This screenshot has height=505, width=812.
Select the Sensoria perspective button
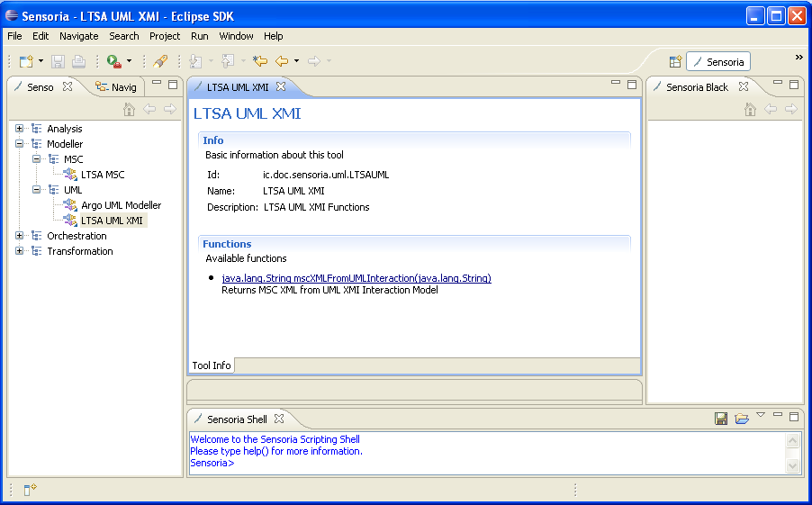point(718,61)
